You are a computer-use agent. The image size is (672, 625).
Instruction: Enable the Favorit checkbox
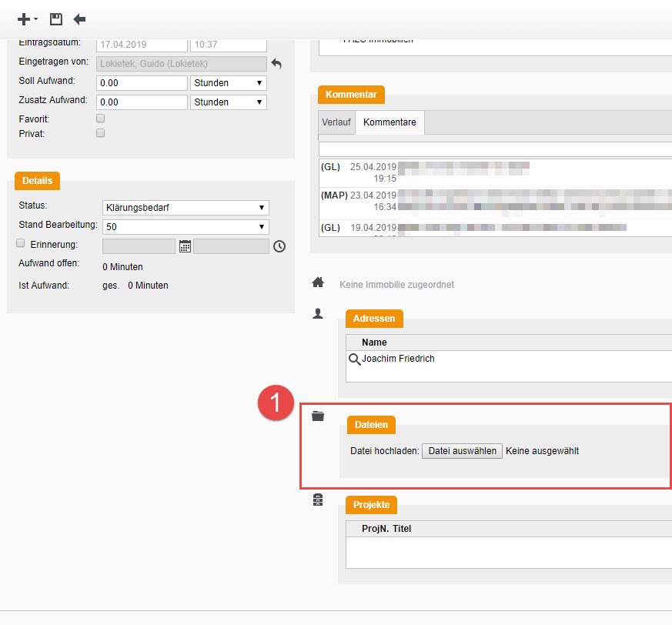100,119
